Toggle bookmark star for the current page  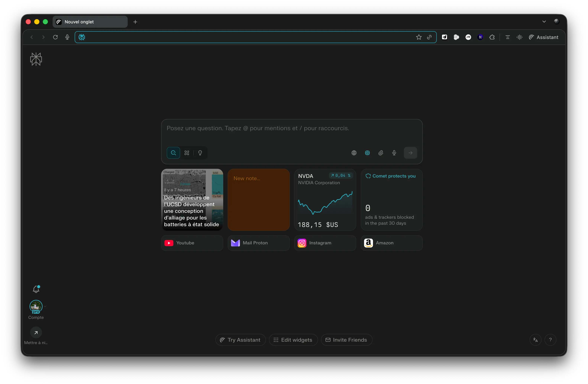point(419,37)
